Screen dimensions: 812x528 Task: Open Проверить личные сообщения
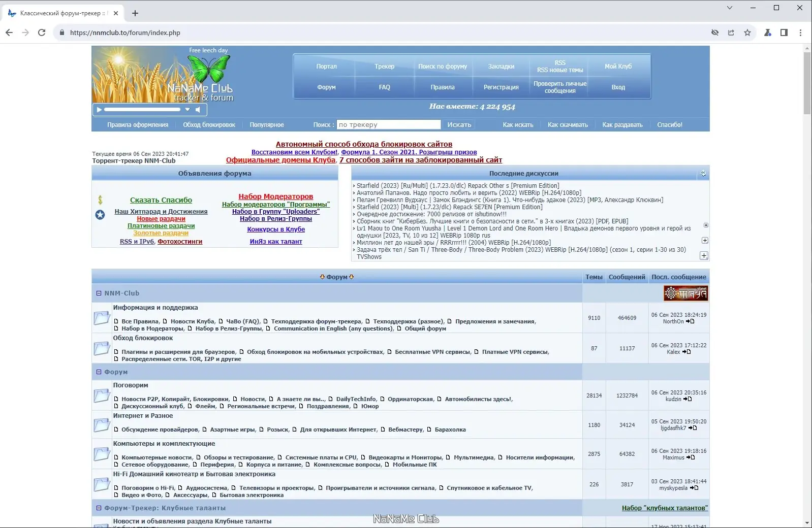point(560,87)
